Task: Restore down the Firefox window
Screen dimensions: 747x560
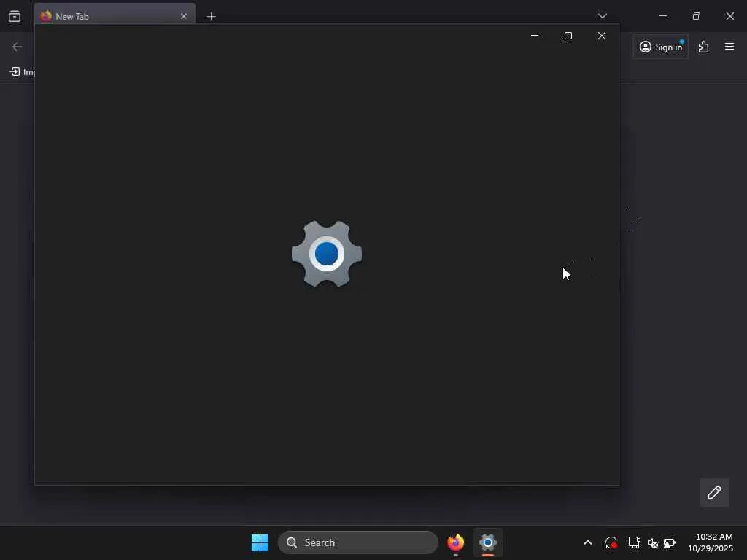Action: coord(697,16)
